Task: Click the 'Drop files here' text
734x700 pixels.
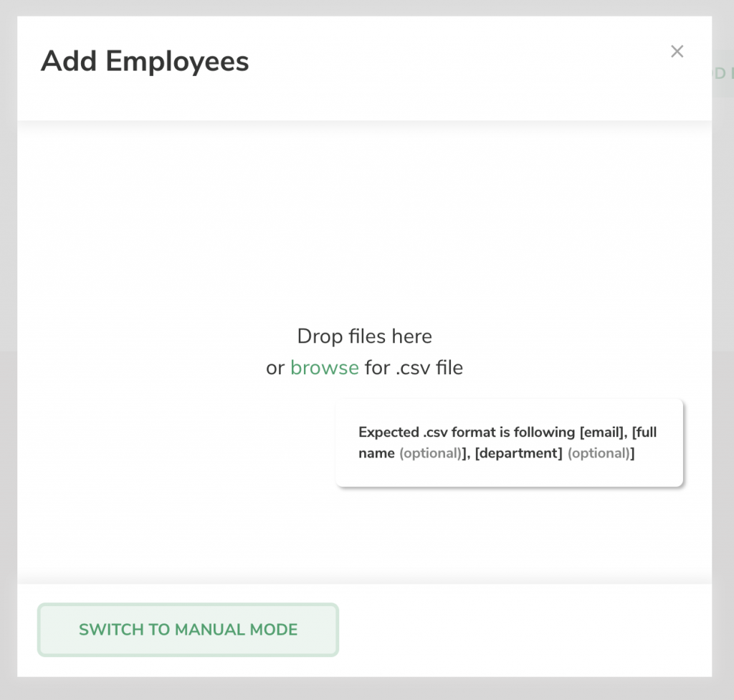Action: pyautogui.click(x=364, y=336)
